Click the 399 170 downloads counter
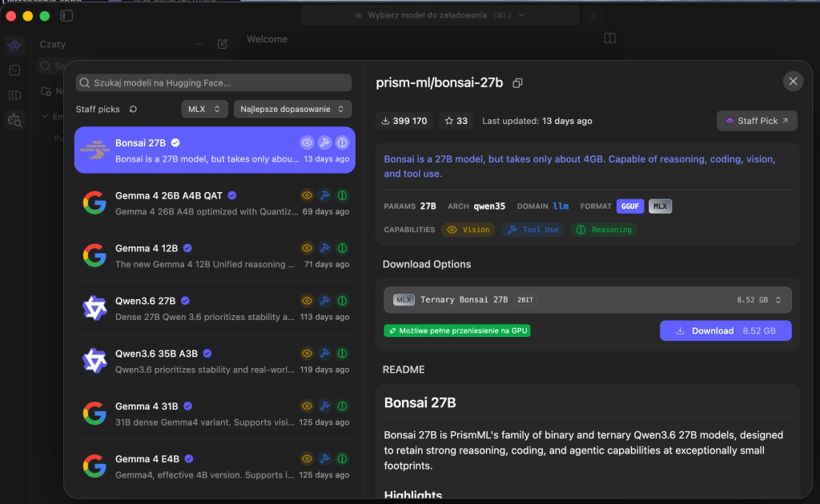This screenshot has height=504, width=820. click(404, 121)
